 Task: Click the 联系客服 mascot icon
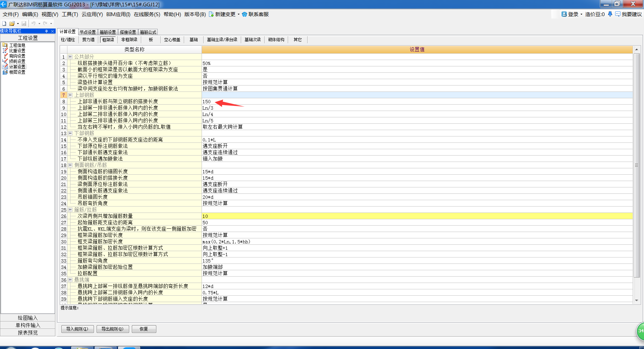(x=245, y=14)
